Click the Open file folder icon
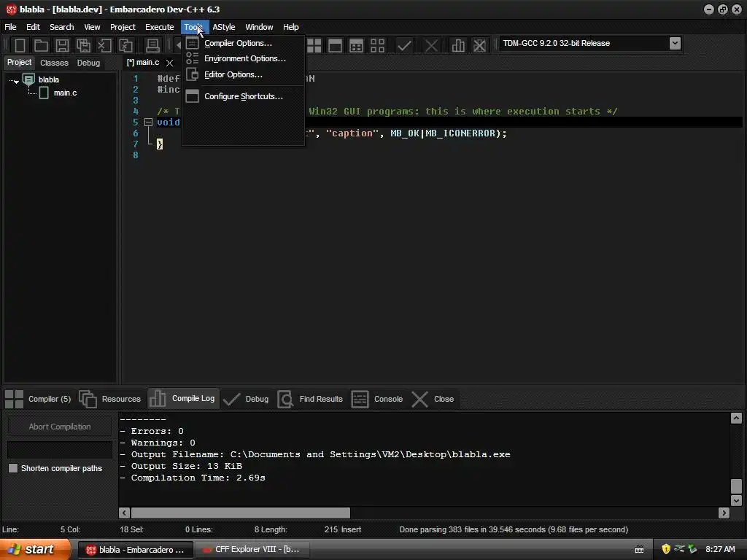The image size is (747, 560). click(41, 46)
